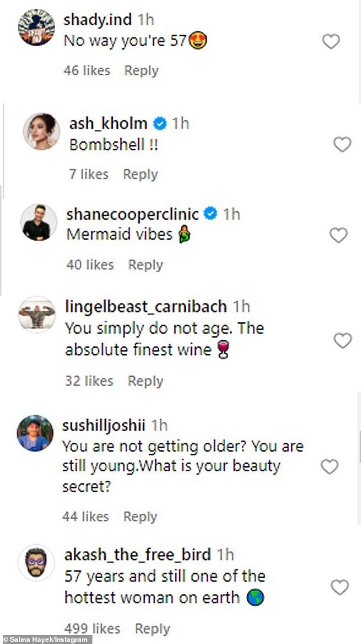Like the Mermaid vibes comment
The width and height of the screenshot is (361, 644).
pos(338,235)
